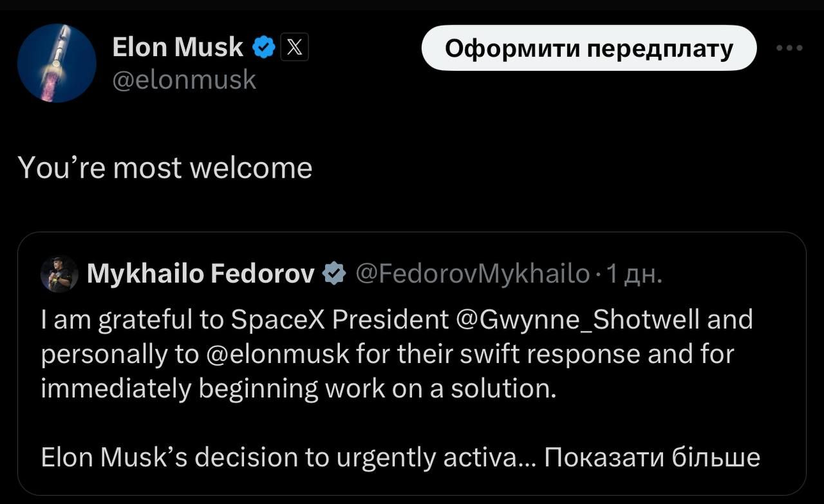Click Fedorov's blue verified checkmark
824x504 pixels.
click(x=333, y=272)
